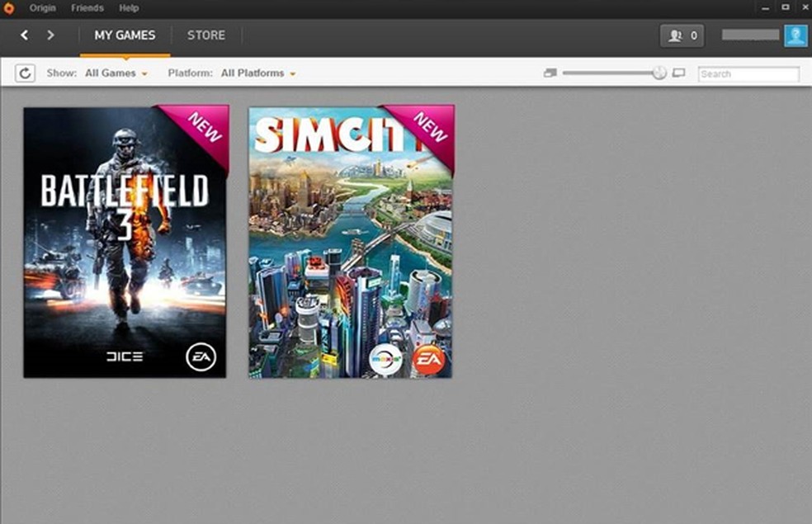The width and height of the screenshot is (812, 524).
Task: Open the Platform: All Platforms dropdown
Action: (x=257, y=73)
